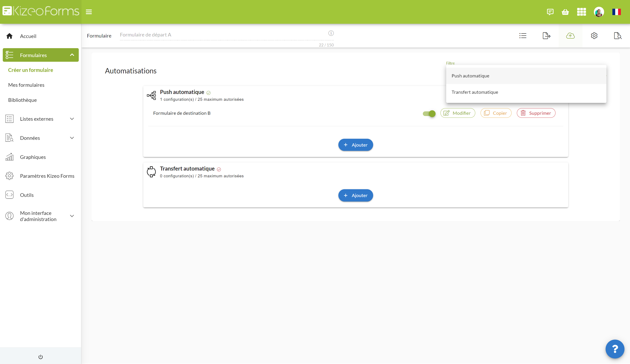The width and height of the screenshot is (630, 364).
Task: Click the Formulaire de destination B row text
Action: click(182, 113)
